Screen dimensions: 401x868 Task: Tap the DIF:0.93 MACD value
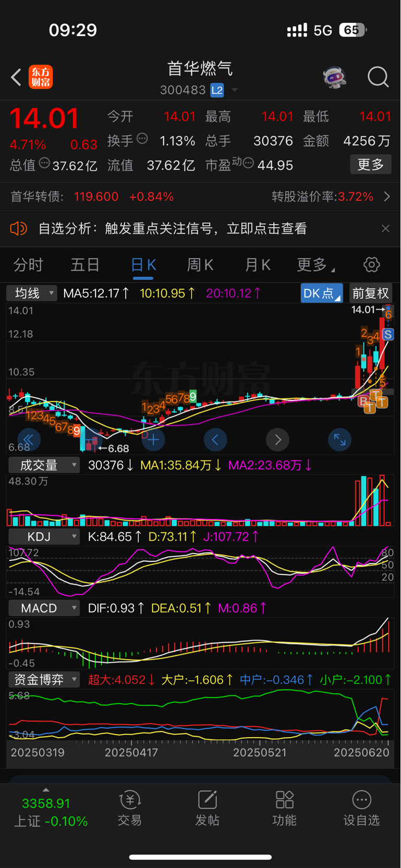(x=116, y=608)
